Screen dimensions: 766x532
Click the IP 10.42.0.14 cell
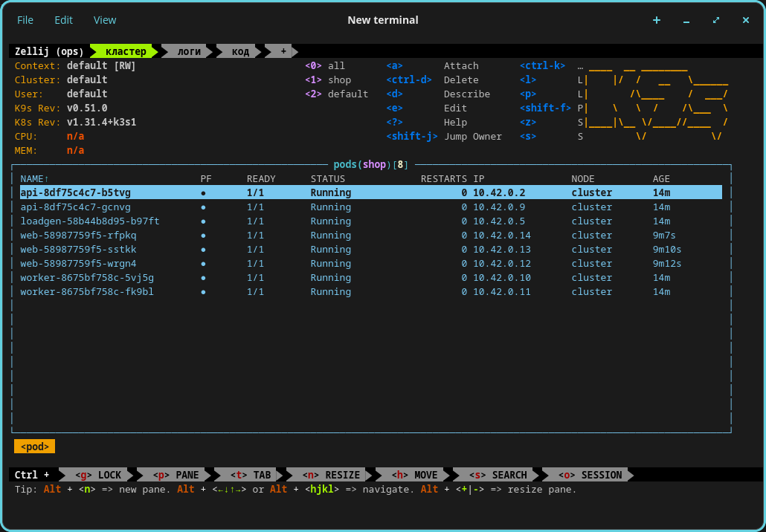[x=502, y=236]
